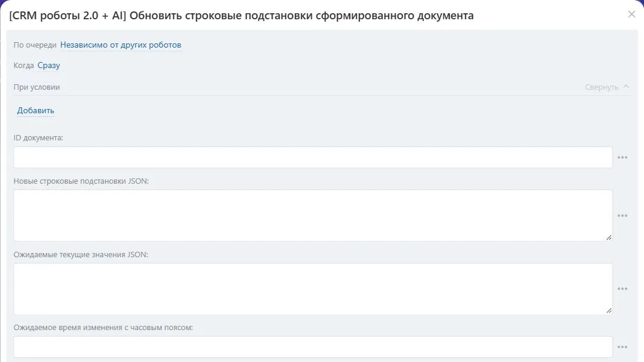Click the dialog title about обновить строковые подстановки
This screenshot has width=644, height=362.
pos(241,16)
